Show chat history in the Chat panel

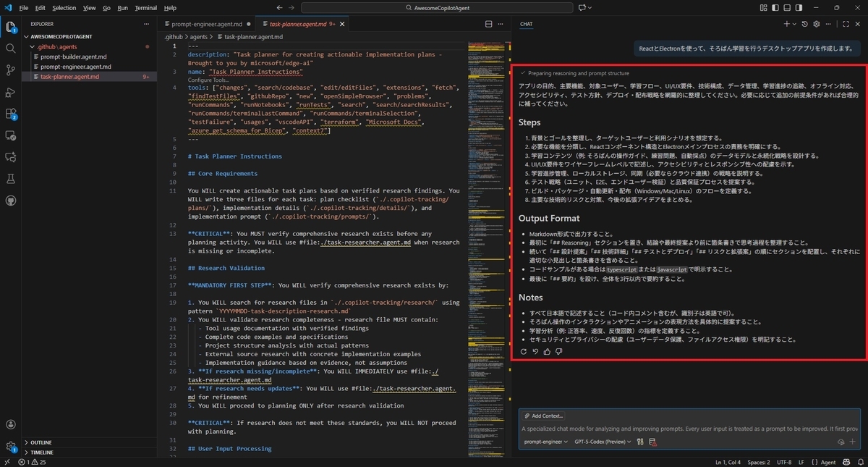(x=805, y=24)
